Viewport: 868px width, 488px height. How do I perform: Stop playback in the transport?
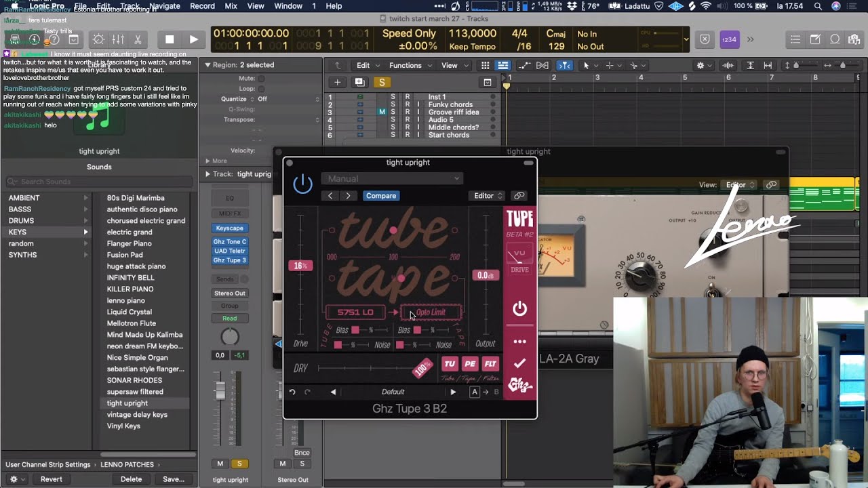(x=170, y=39)
